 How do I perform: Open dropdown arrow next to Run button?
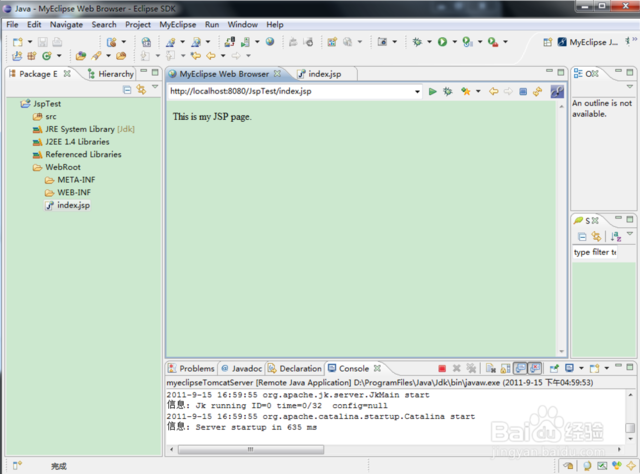click(454, 42)
